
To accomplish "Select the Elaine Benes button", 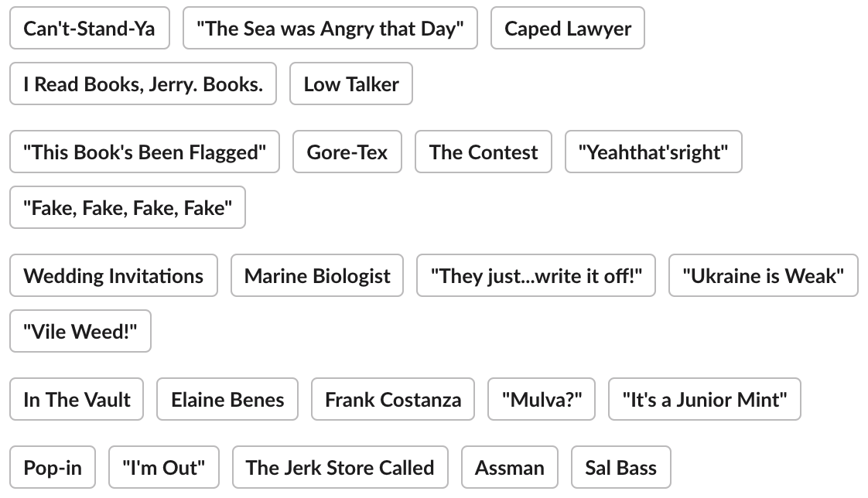I will coord(227,400).
